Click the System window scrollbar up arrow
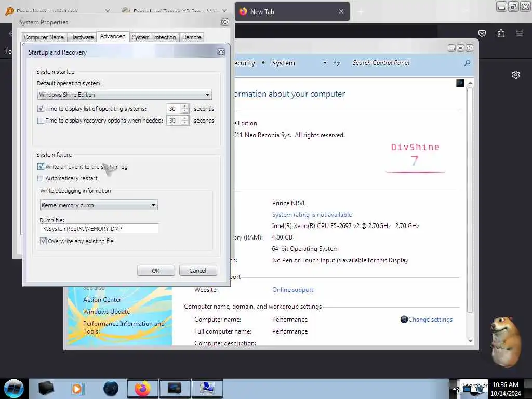The width and height of the screenshot is (532, 399). tap(470, 83)
